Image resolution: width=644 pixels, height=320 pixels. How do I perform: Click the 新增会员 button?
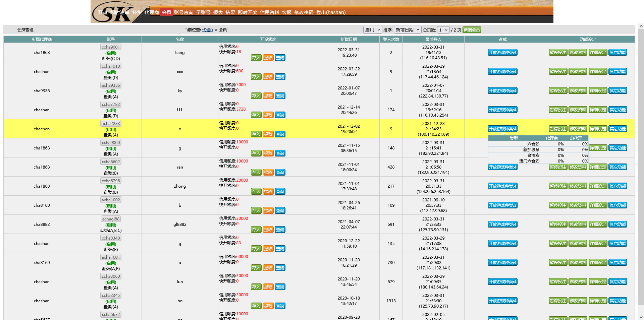(x=472, y=30)
